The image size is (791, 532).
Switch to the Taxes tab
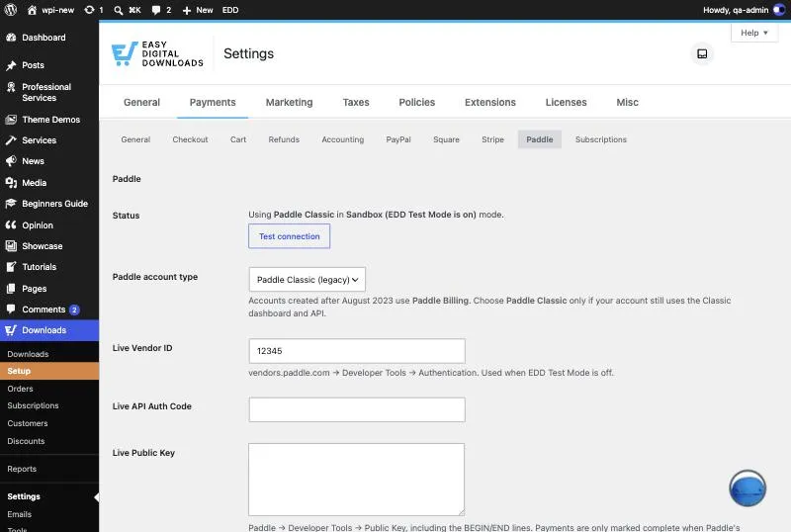[x=356, y=102]
